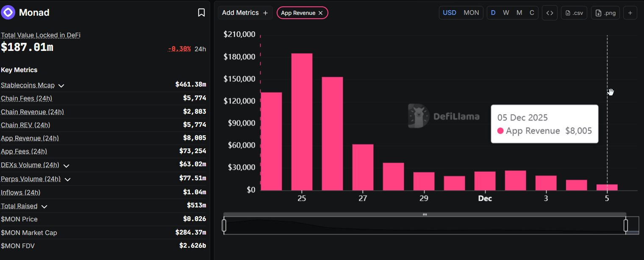Switch currency denomination to USD
Viewport: 644px width, 260px height.
click(x=449, y=13)
